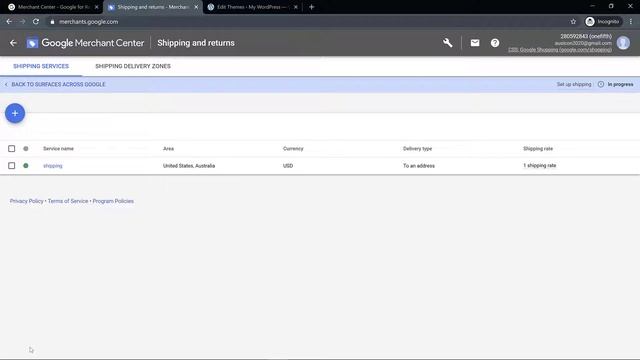Click the To an address cell
Screen dimensions: 640x360
(419, 166)
